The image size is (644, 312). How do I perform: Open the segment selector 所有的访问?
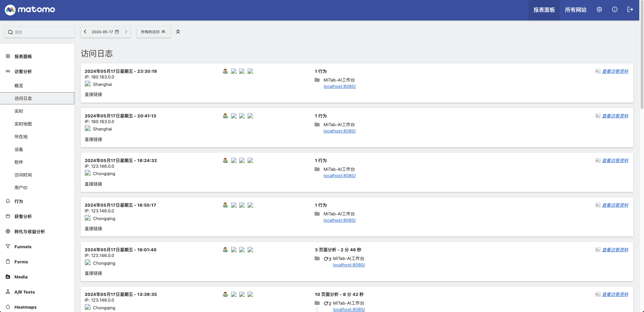(x=153, y=32)
